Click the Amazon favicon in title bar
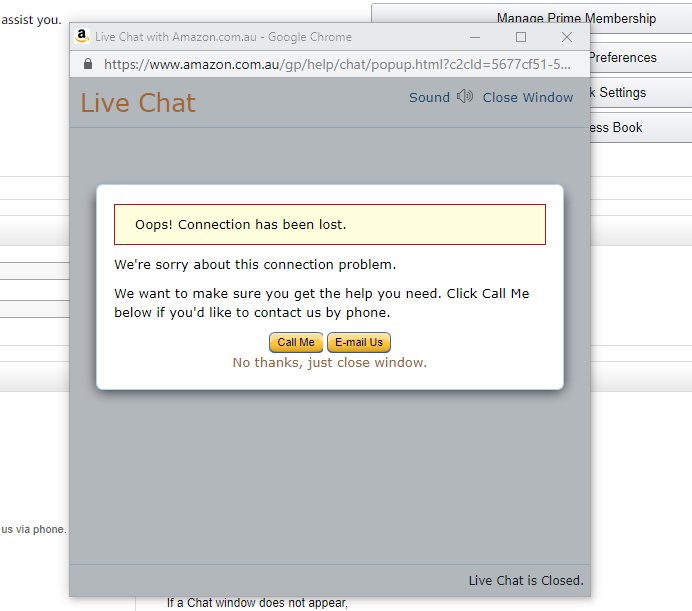 [x=82, y=36]
